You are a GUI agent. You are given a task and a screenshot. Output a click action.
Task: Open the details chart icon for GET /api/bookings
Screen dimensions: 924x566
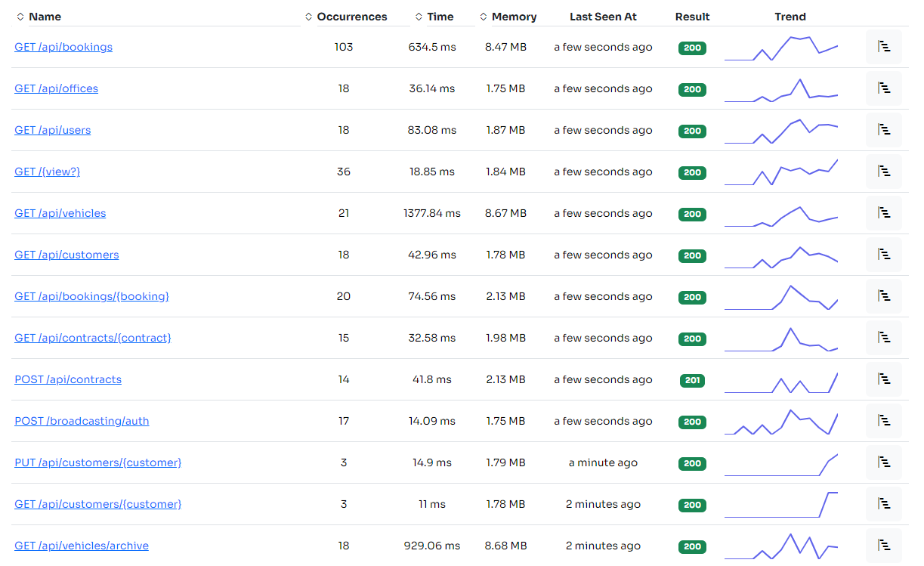883,47
